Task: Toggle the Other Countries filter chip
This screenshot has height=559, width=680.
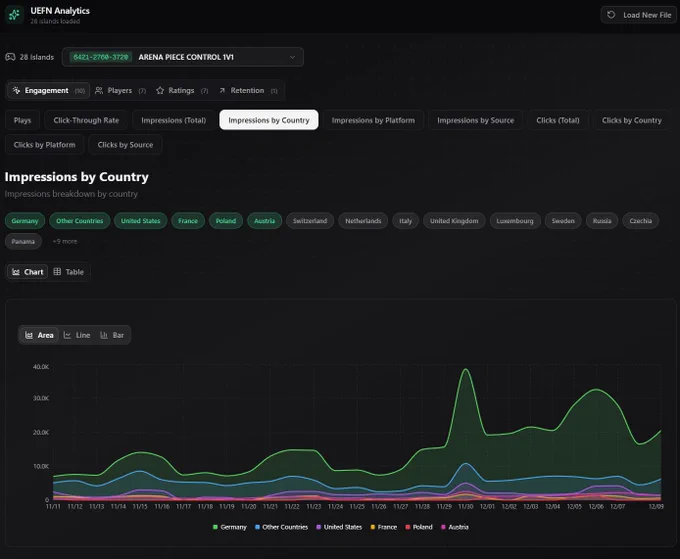Action: [79, 221]
